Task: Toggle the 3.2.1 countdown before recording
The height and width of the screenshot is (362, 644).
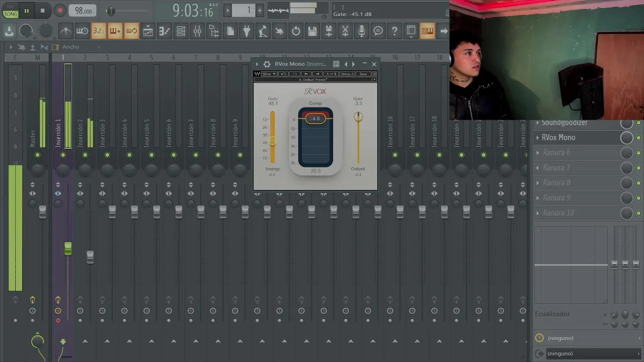Action: click(99, 31)
